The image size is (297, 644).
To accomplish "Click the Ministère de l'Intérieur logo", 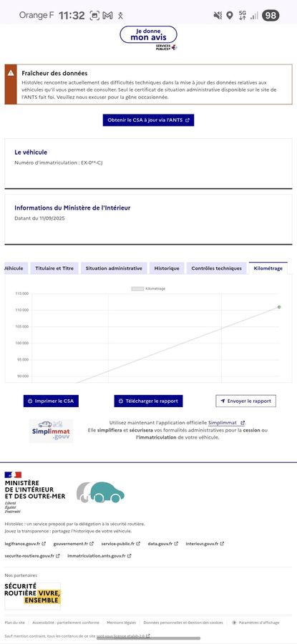I will click(x=34, y=492).
